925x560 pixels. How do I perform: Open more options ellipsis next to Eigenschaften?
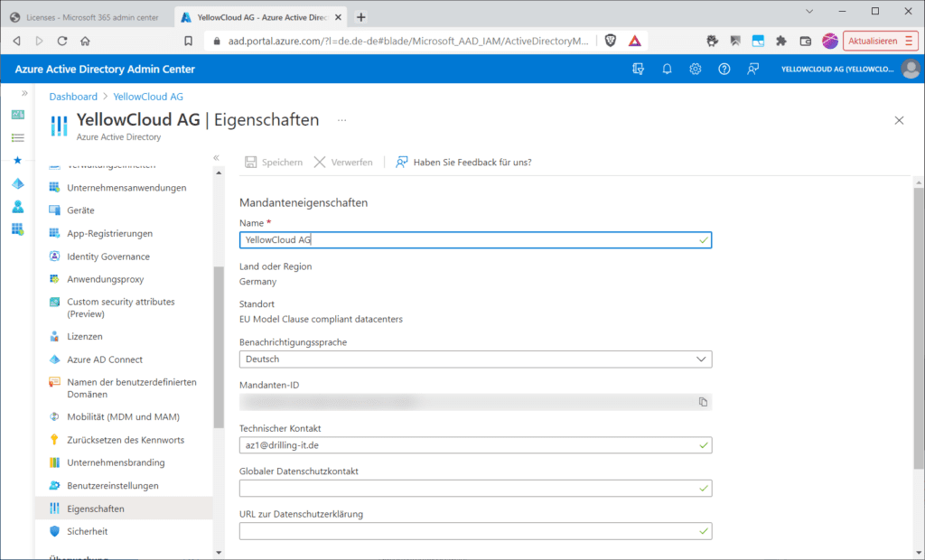[341, 120]
